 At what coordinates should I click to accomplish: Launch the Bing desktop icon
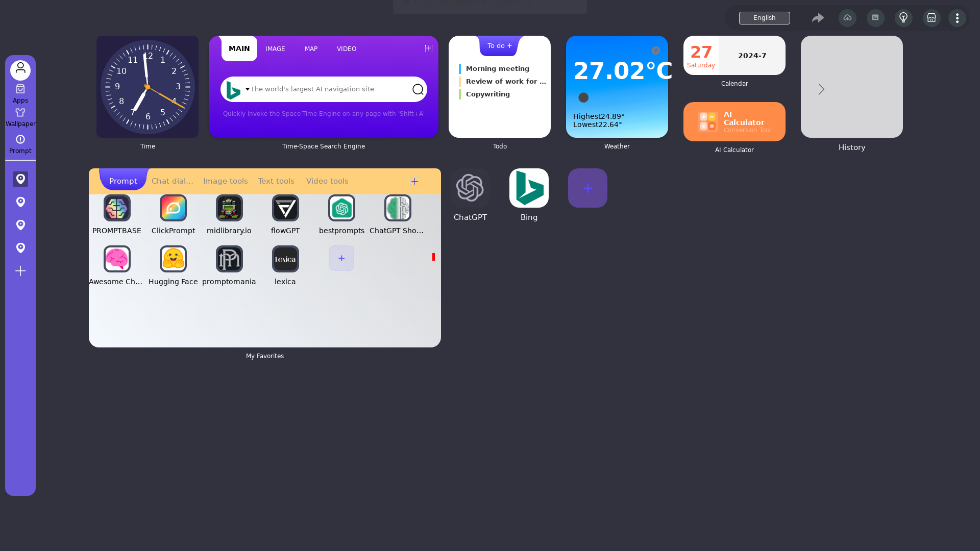529,188
